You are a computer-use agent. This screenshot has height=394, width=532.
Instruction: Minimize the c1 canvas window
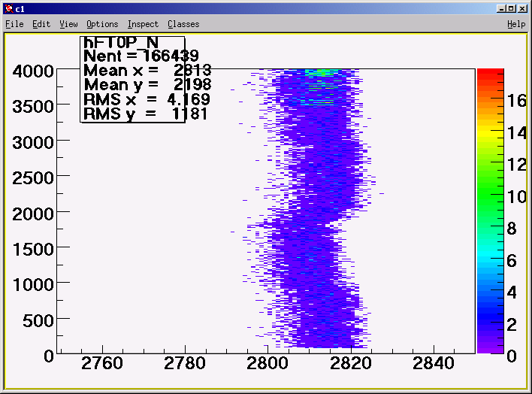501,8
